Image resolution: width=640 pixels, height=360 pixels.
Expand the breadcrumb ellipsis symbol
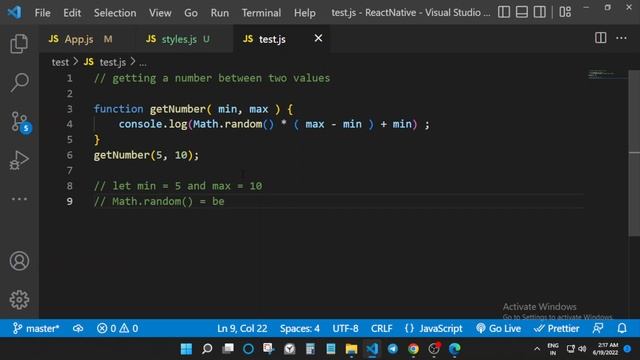click(142, 62)
